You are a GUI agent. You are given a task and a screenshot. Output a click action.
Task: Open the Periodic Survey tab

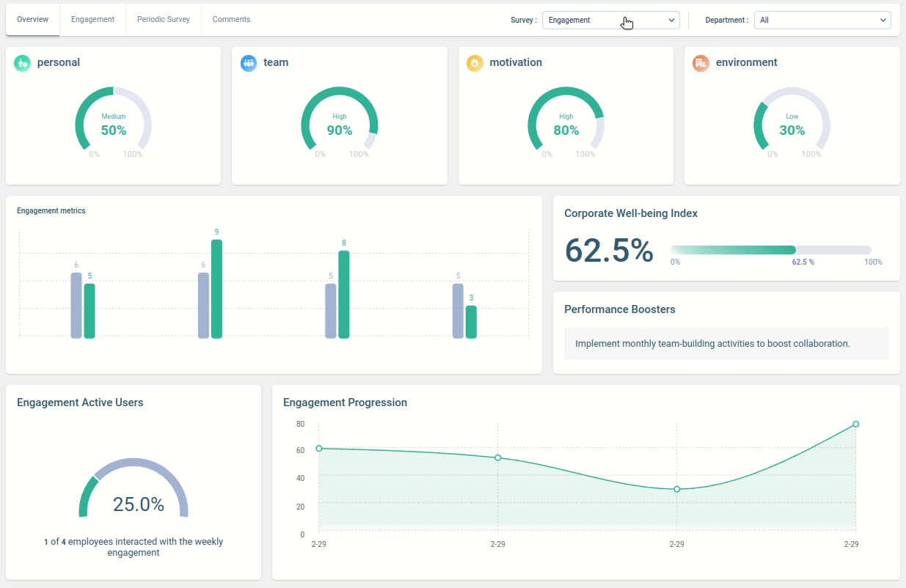[x=164, y=20]
